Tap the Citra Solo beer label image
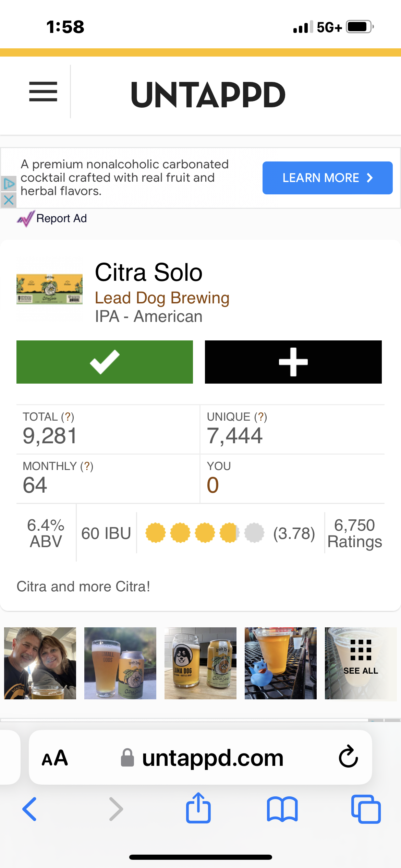 click(x=50, y=289)
